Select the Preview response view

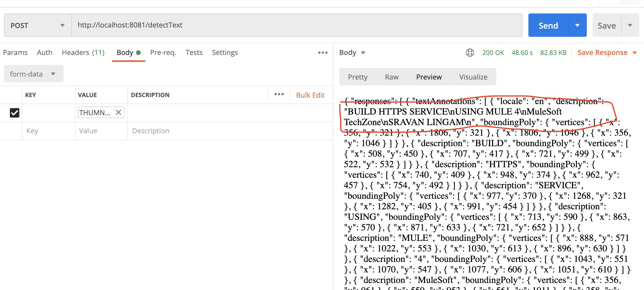[x=429, y=77]
